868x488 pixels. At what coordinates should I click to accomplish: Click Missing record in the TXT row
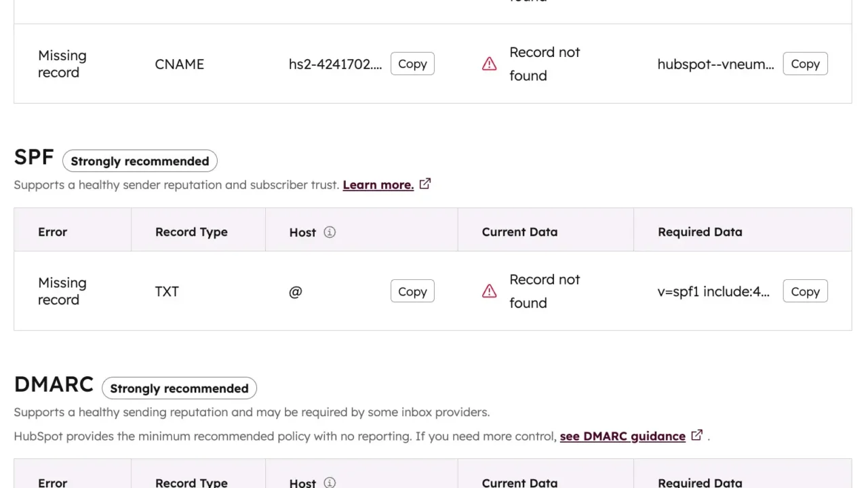(x=62, y=291)
